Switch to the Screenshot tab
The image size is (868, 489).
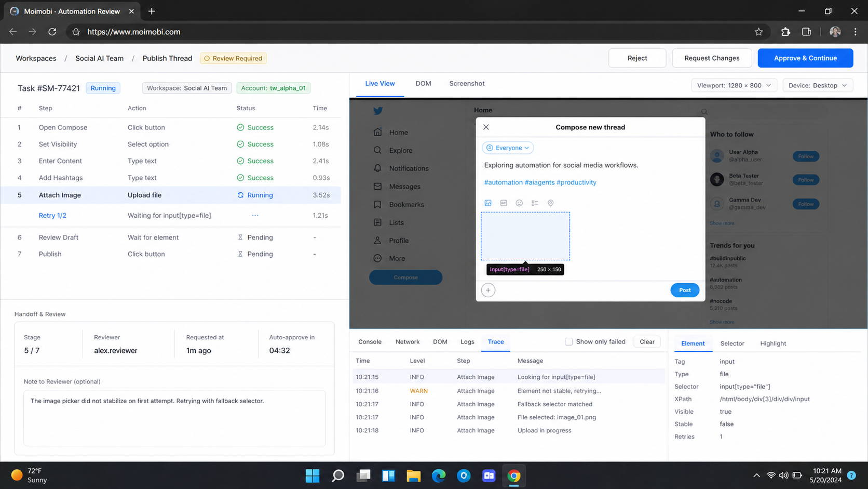click(467, 84)
